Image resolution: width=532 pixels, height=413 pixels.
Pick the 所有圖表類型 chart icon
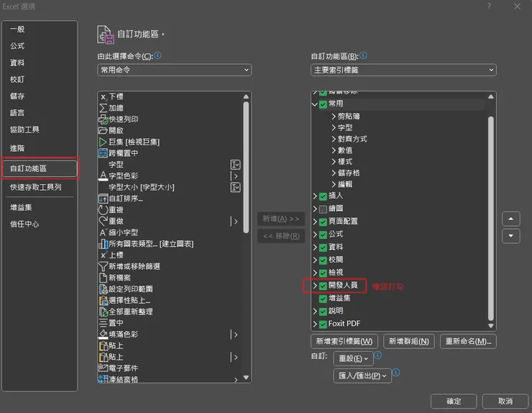(x=103, y=244)
